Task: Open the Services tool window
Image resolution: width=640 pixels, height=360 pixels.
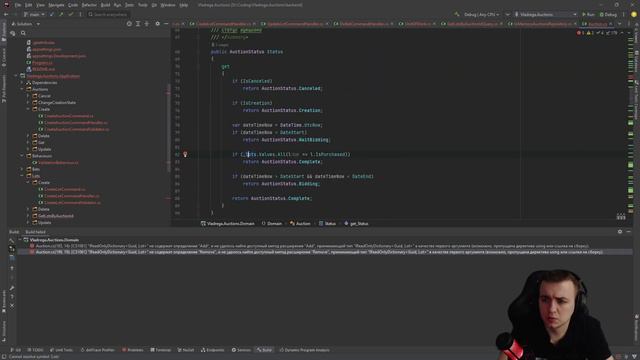Action: point(241,350)
